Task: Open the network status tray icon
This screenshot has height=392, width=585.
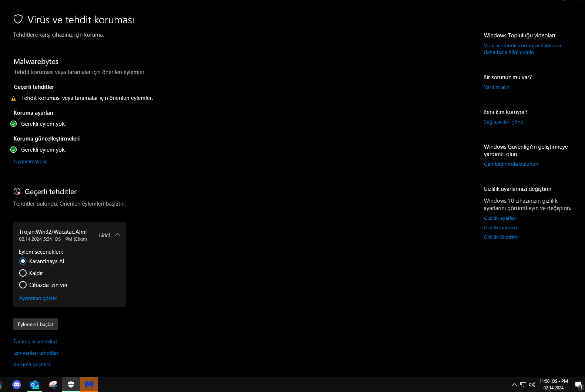Action: pyautogui.click(x=523, y=385)
